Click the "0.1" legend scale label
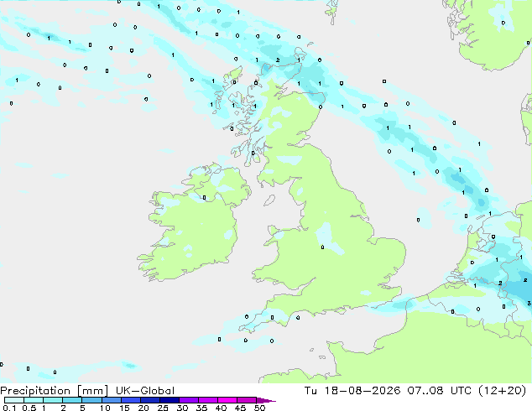Viewport: 532px width, 411px height. coord(9,408)
